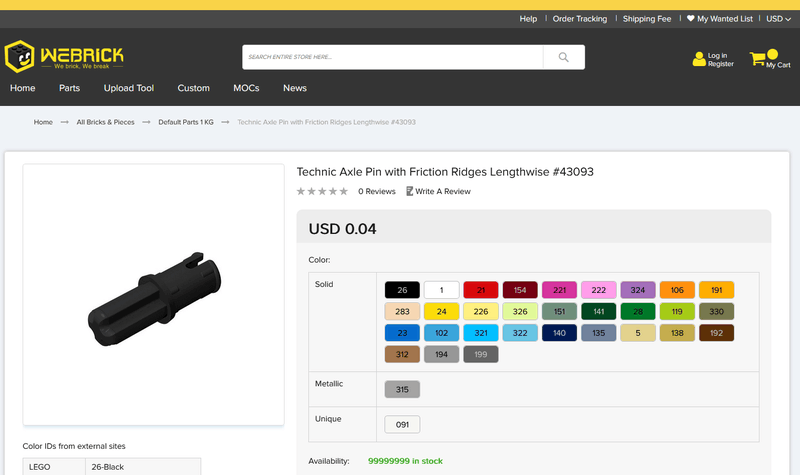Go to Default Parts 1 KG breadcrumb
Image resolution: width=800 pixels, height=475 pixels.
pos(186,122)
